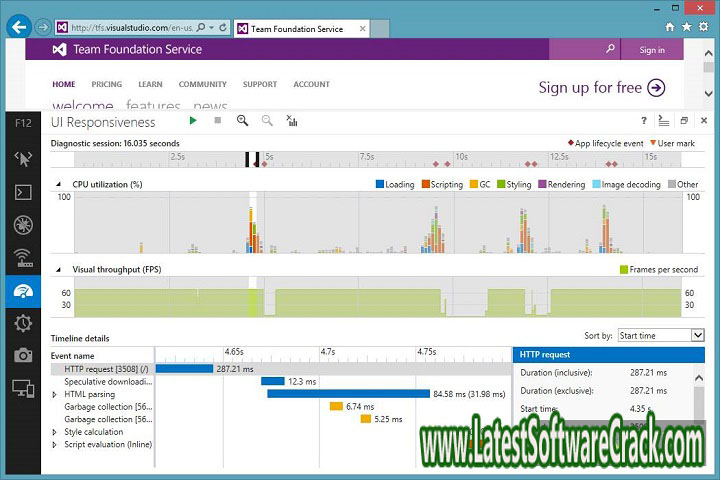Click the 6.74 ms garbage collection bar

coord(337,407)
